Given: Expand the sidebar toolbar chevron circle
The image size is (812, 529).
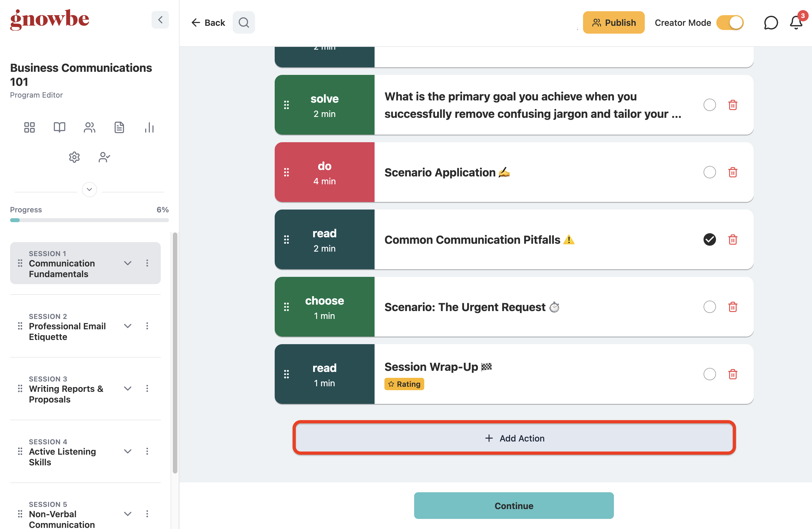Looking at the screenshot, I should click(90, 190).
